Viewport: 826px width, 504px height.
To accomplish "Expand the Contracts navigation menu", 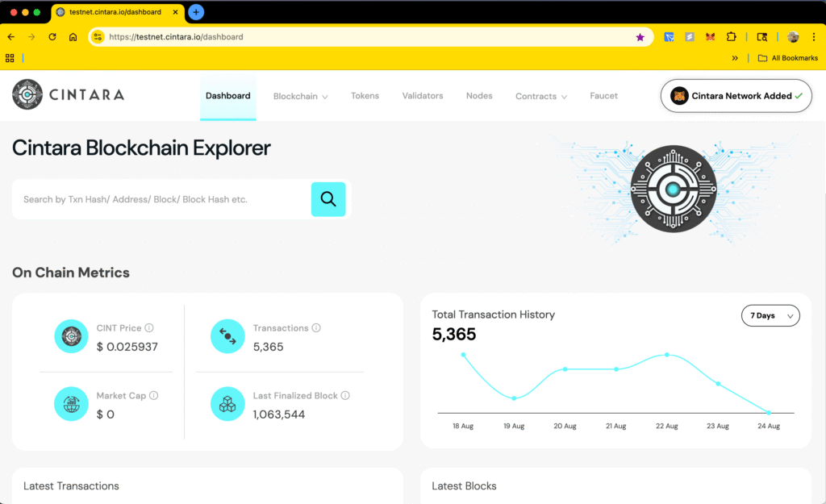I will pyautogui.click(x=540, y=97).
